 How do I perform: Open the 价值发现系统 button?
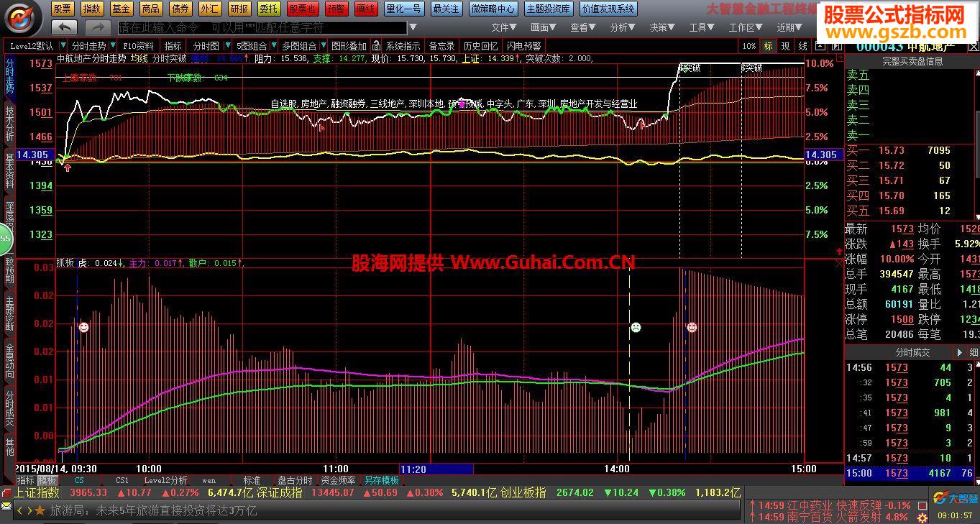coord(608,9)
